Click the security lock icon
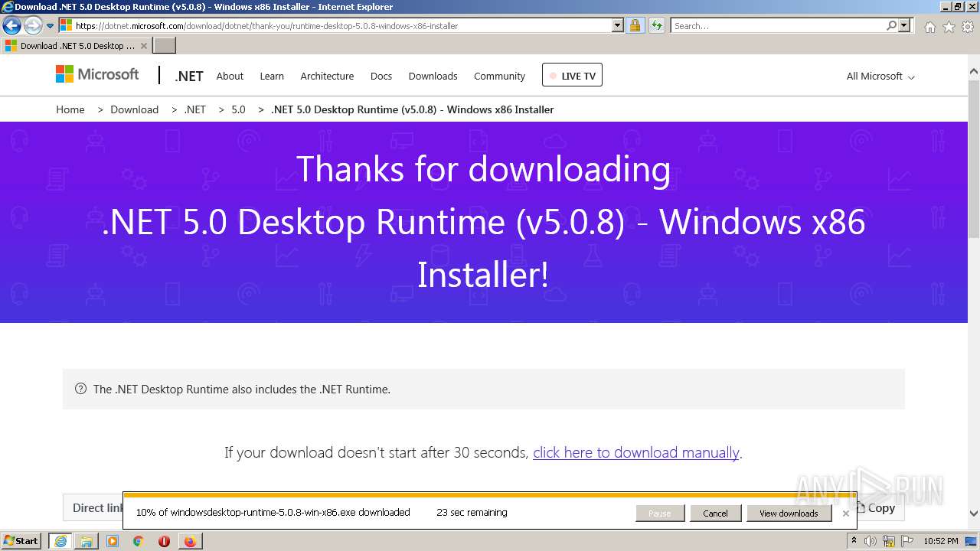Viewport: 980px width, 551px height. click(x=635, y=26)
